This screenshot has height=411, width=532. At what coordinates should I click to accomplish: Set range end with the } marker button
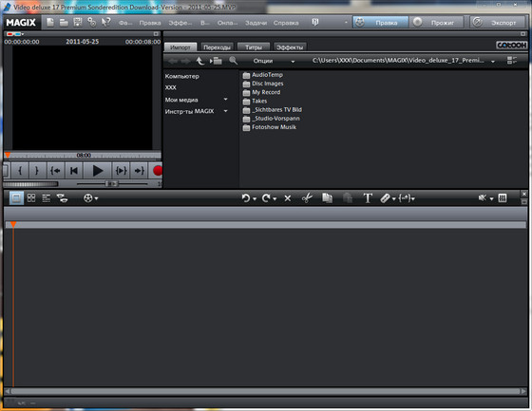coord(37,171)
